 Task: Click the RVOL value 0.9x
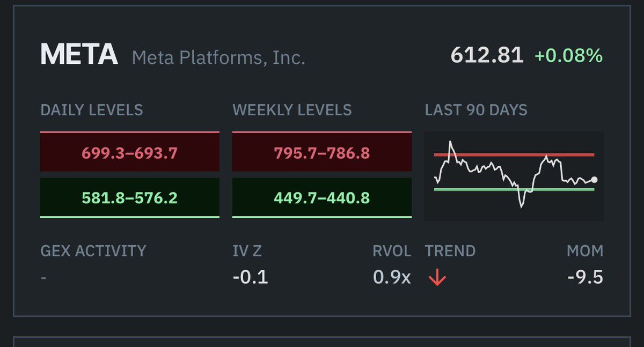pos(392,277)
